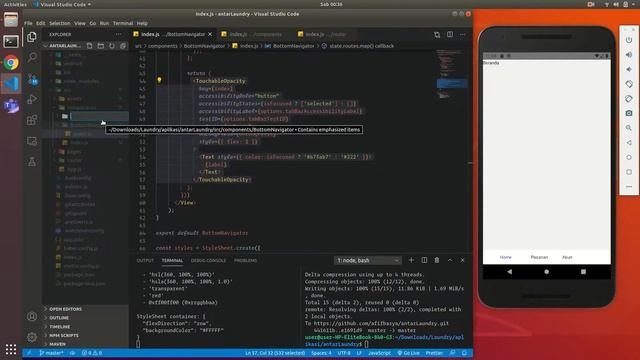This screenshot has width=640, height=360.
Task: Take an emulator screenshot with the camera icon
Action: tap(629, 113)
